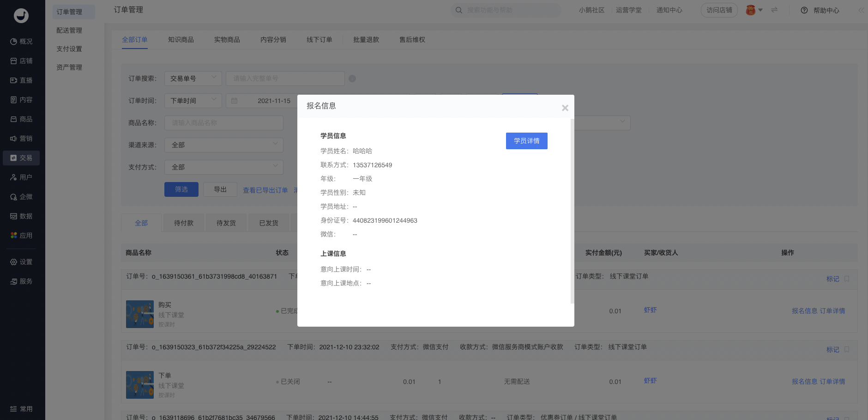This screenshot has height=420, width=868.
Task: Tick the checkbox next to second 标记
Action: 847,350
